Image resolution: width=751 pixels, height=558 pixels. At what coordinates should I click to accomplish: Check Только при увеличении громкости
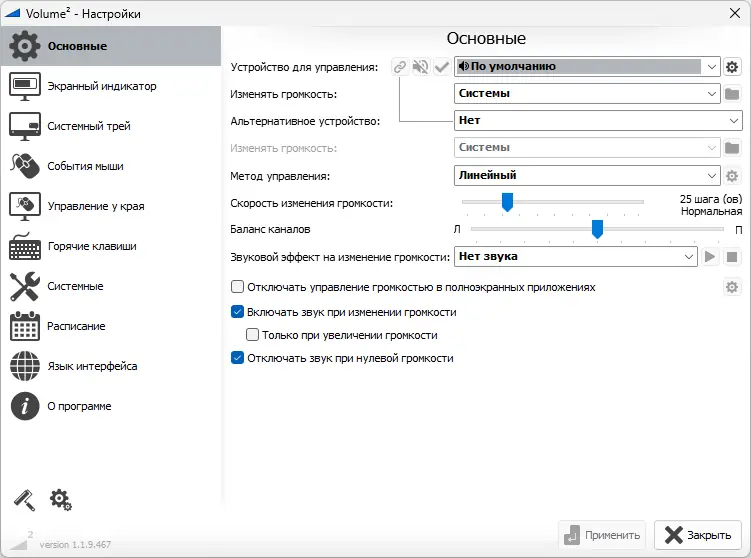[253, 335]
